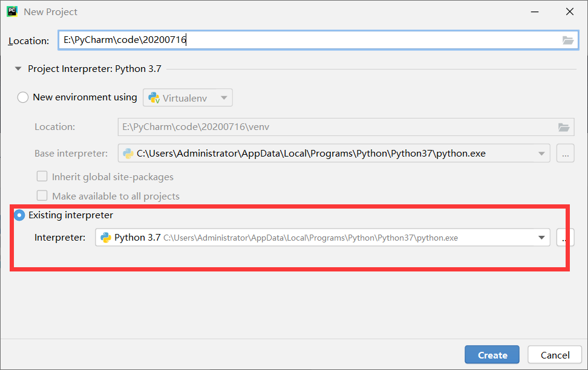Enable Inherit global site-packages checkbox
The image size is (588, 370).
[x=42, y=176]
